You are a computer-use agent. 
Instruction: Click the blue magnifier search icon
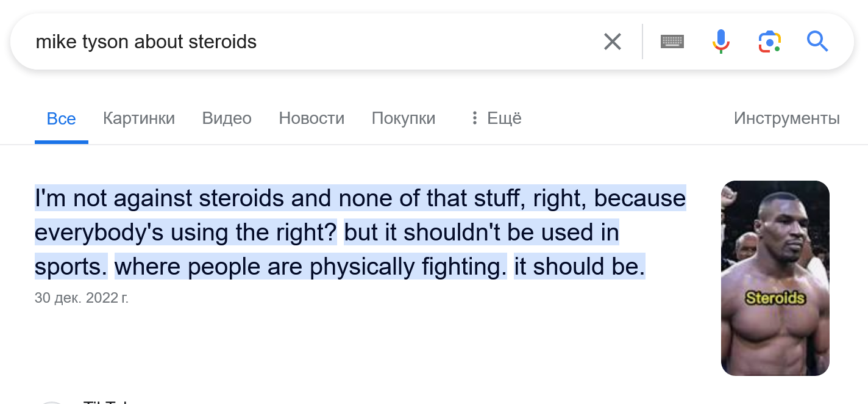tap(817, 41)
